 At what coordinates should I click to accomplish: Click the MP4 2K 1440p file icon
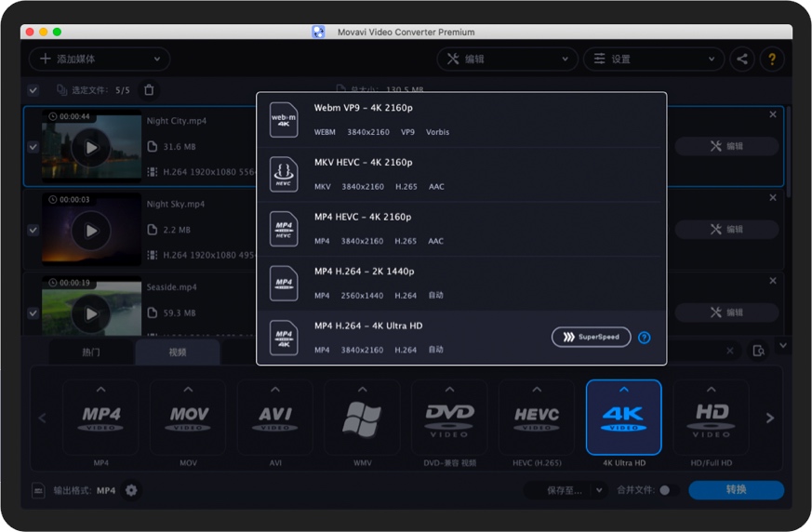tap(284, 283)
